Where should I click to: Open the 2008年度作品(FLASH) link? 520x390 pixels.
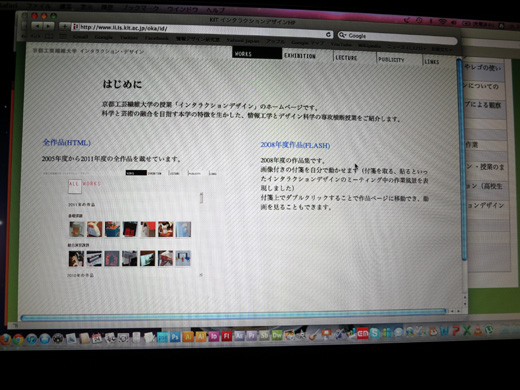tap(295, 145)
